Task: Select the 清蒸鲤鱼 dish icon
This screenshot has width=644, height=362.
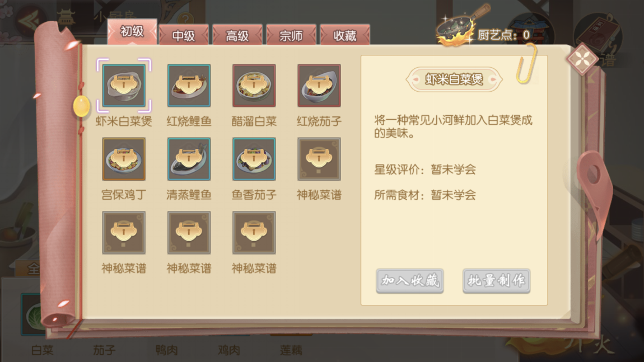Action: [x=189, y=159]
